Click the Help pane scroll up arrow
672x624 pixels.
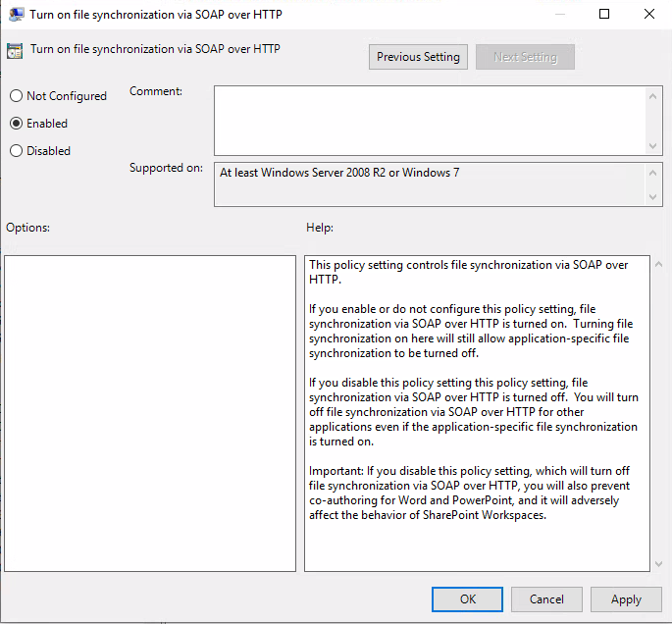tap(658, 265)
